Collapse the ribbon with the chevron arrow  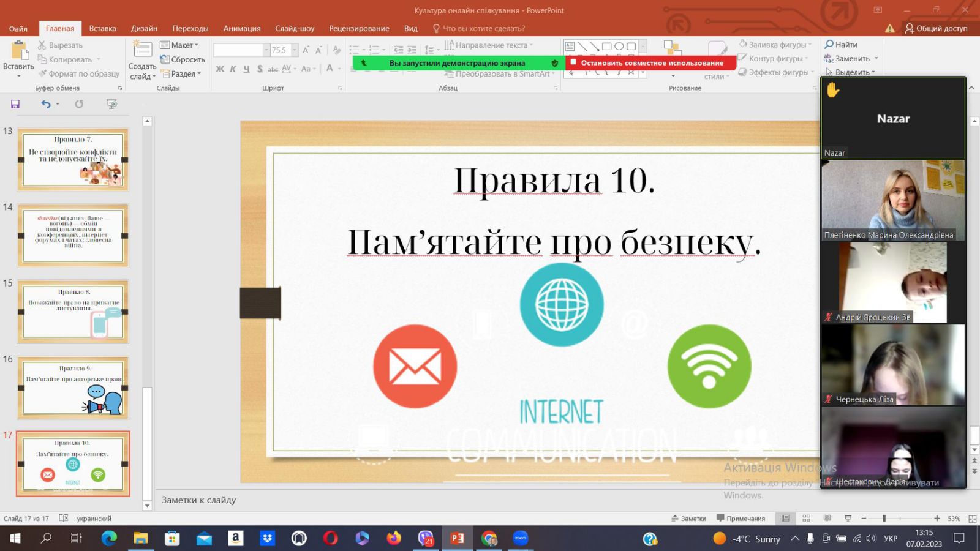971,88
